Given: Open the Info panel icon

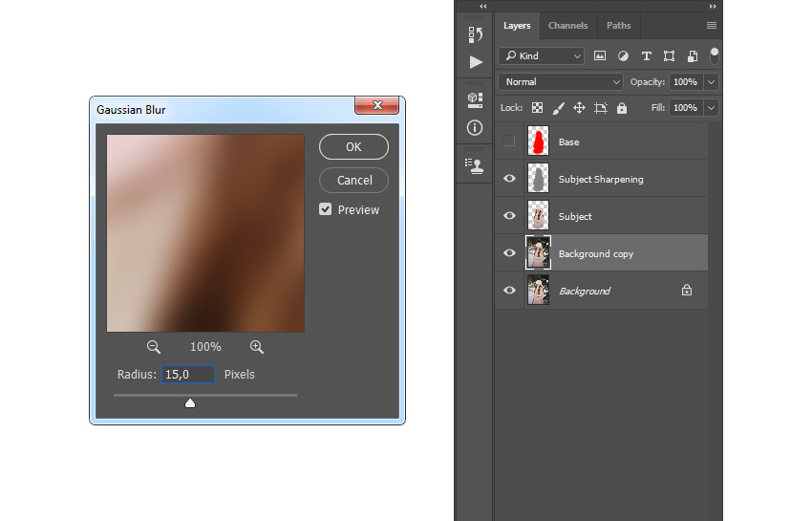Looking at the screenshot, I should pos(475,127).
